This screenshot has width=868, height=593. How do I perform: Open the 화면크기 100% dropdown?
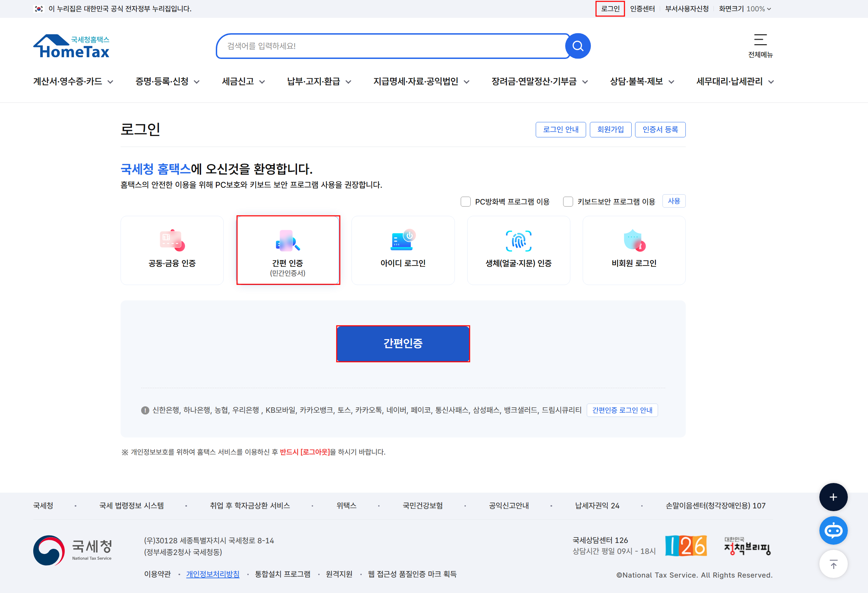(x=745, y=9)
